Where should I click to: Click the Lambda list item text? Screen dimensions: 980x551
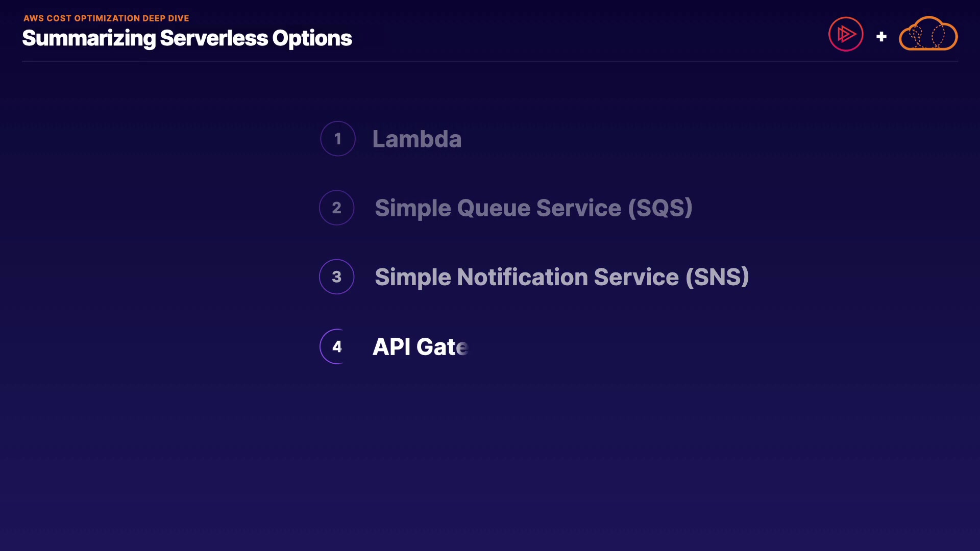click(x=416, y=139)
